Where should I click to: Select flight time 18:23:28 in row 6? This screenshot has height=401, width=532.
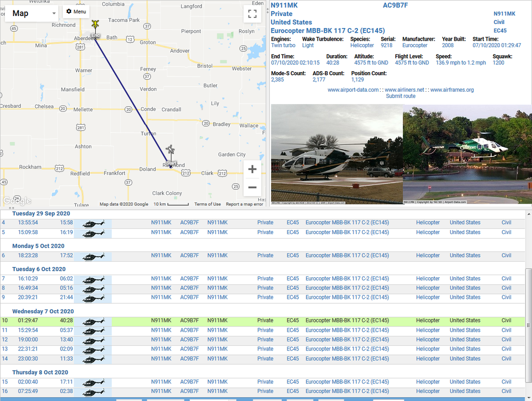tap(28, 256)
